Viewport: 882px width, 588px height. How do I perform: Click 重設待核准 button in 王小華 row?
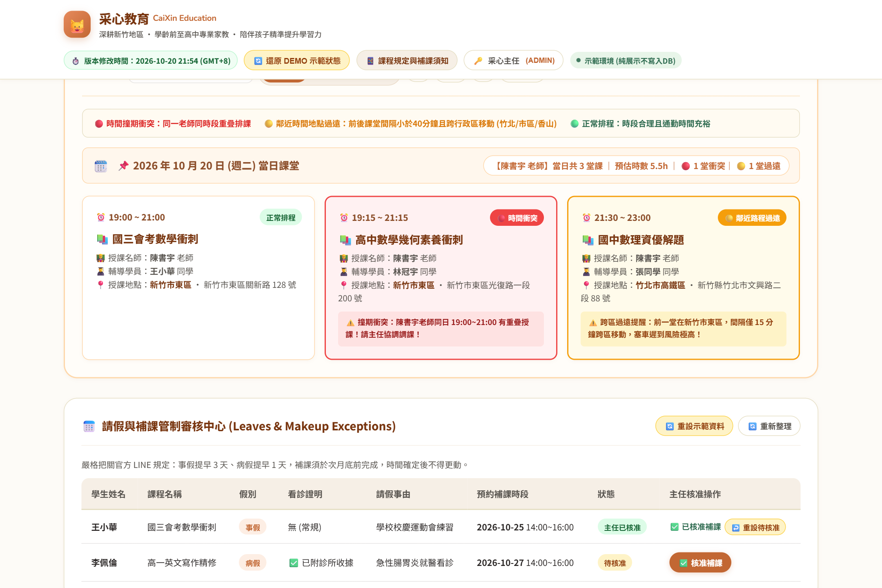(755, 528)
